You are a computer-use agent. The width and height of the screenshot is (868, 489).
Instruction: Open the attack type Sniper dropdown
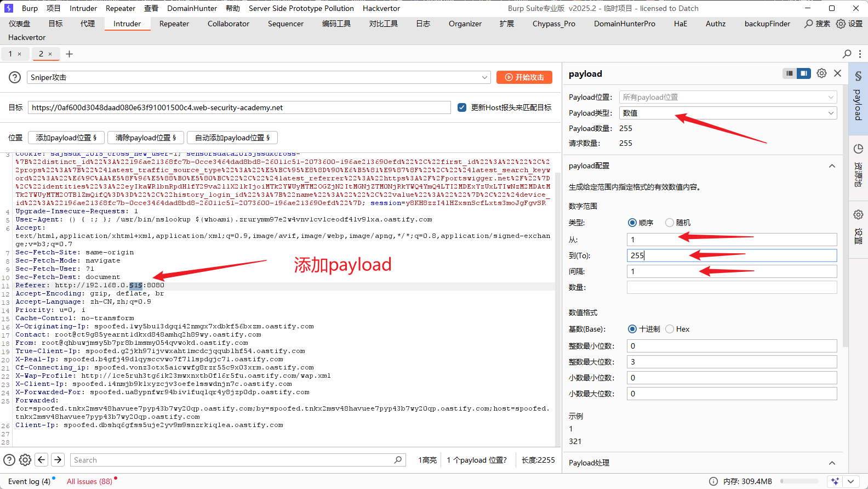(259, 77)
